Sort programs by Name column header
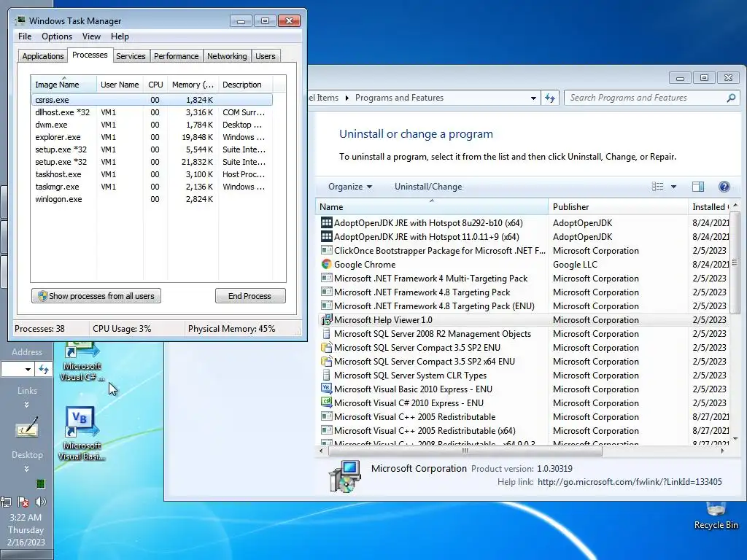Image resolution: width=747 pixels, height=560 pixels. click(x=431, y=206)
